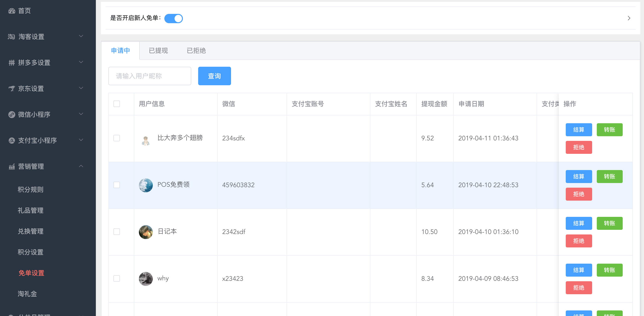This screenshot has width=644, height=316.
Task: Expand the 微信小程序 menu chevron
Action: 81,114
